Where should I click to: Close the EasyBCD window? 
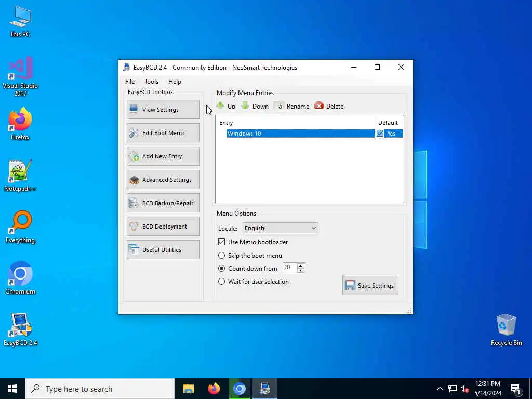click(x=401, y=67)
